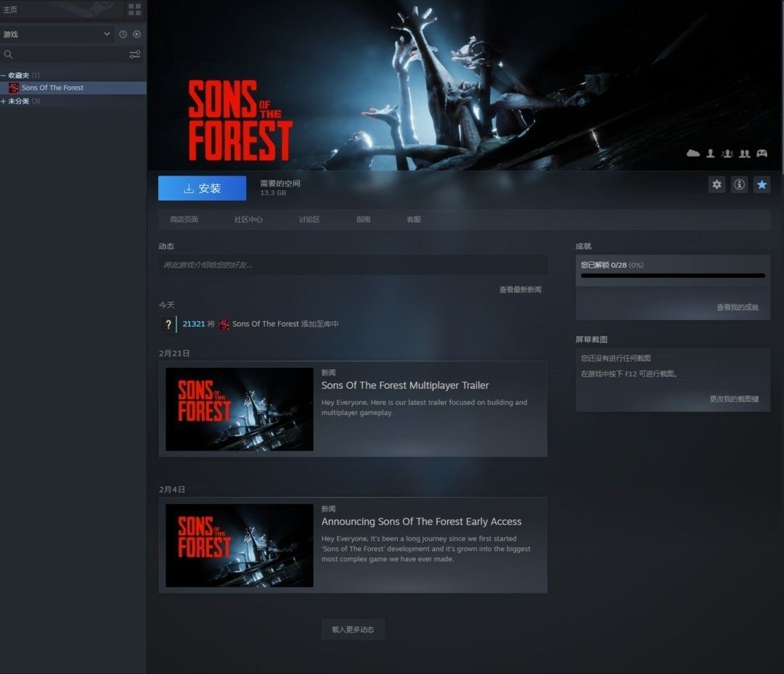Expand the 未分类 category
Image resolution: width=784 pixels, height=674 pixels.
click(4, 102)
